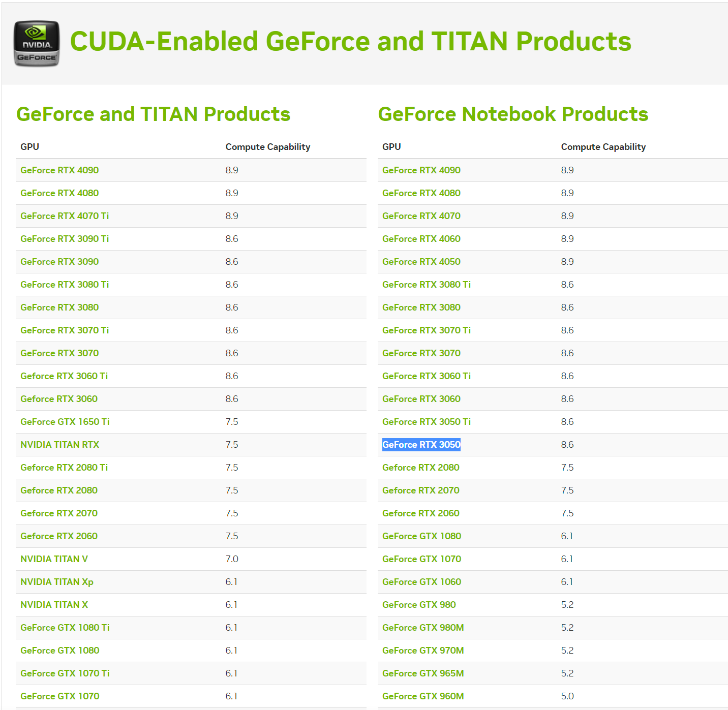
Task: Open notebook GeForce RTX 3070 link
Action: coord(421,353)
